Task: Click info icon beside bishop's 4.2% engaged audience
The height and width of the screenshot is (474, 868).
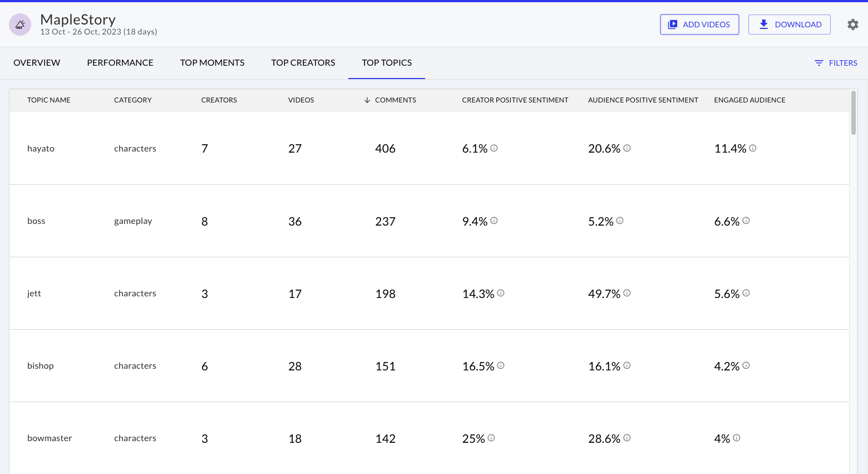Action: 746,365
